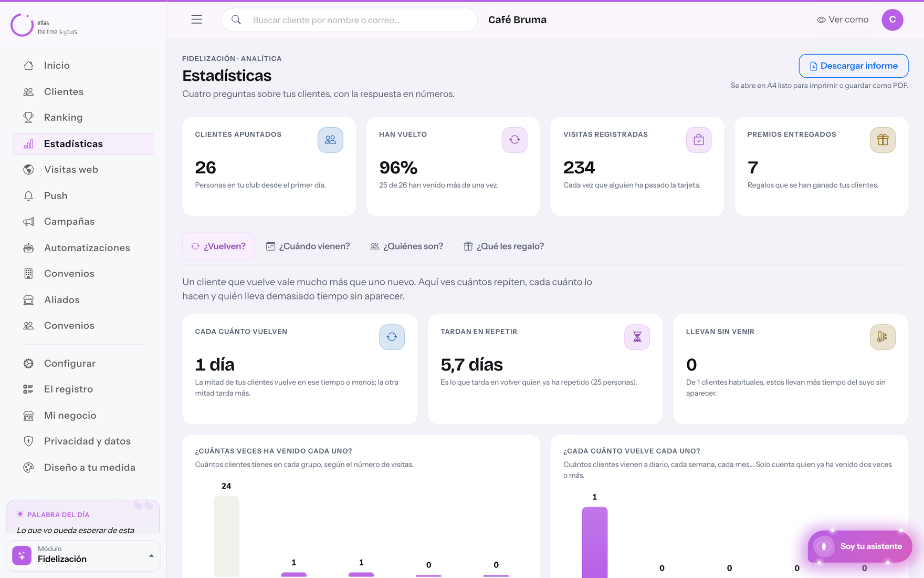Focus the Buscar cliente search field
This screenshot has height=578, width=924.
pos(350,19)
